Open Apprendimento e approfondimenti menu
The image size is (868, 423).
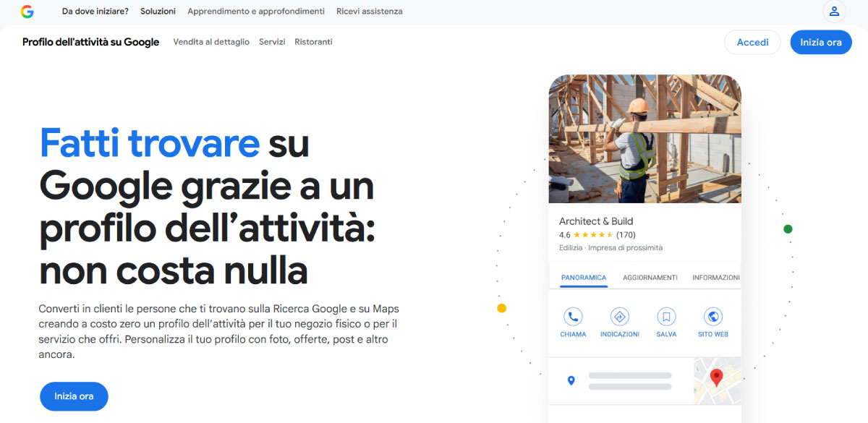tap(256, 12)
